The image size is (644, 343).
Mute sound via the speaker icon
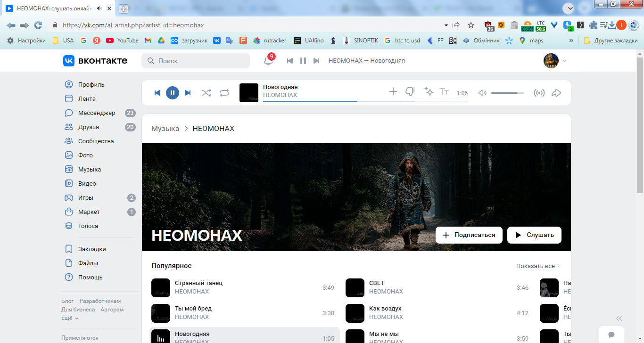[x=482, y=93]
